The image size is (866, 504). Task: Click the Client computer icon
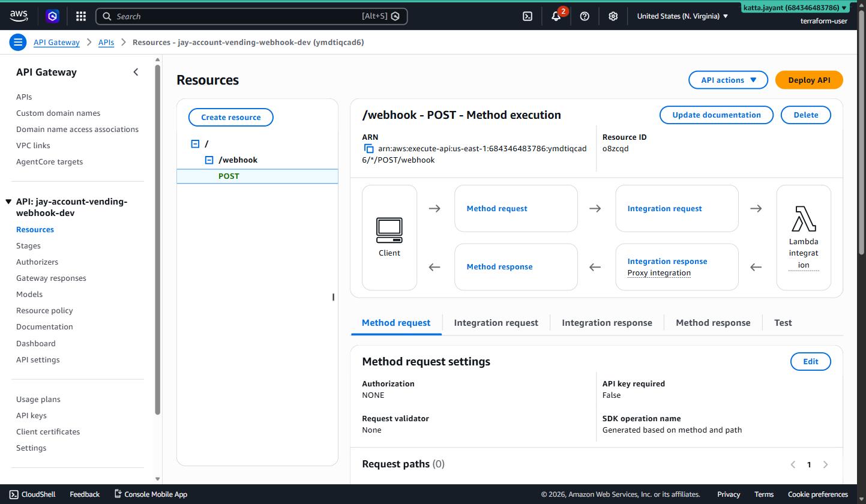389,230
